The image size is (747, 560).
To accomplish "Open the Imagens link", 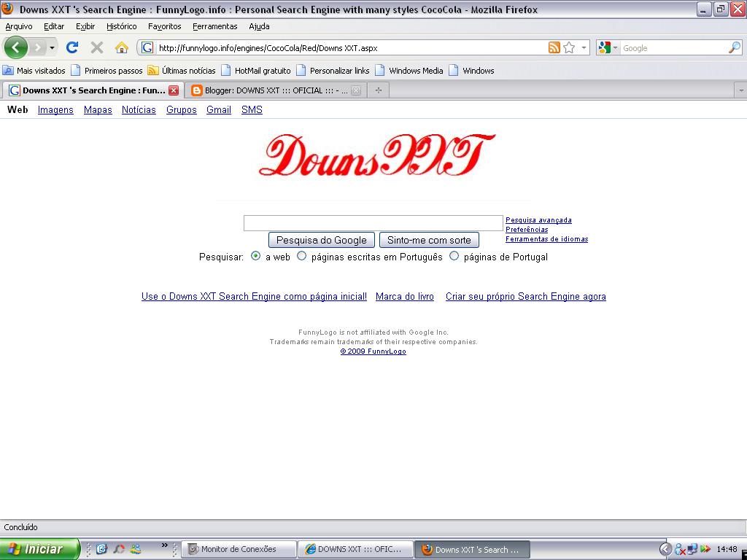I will [x=55, y=110].
